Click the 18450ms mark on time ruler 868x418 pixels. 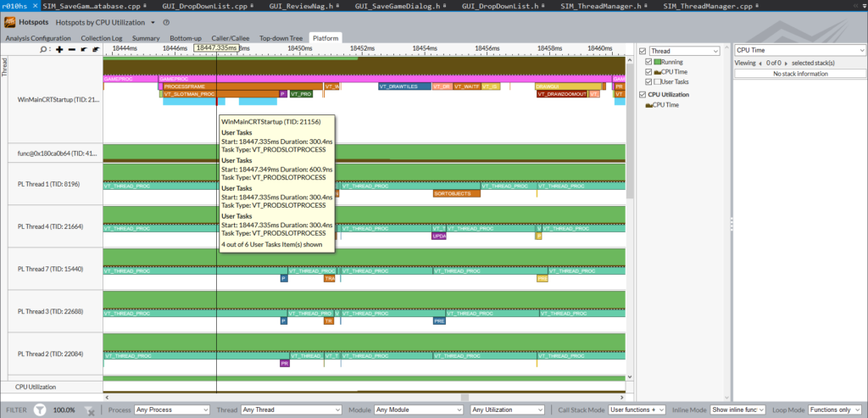[x=300, y=48]
